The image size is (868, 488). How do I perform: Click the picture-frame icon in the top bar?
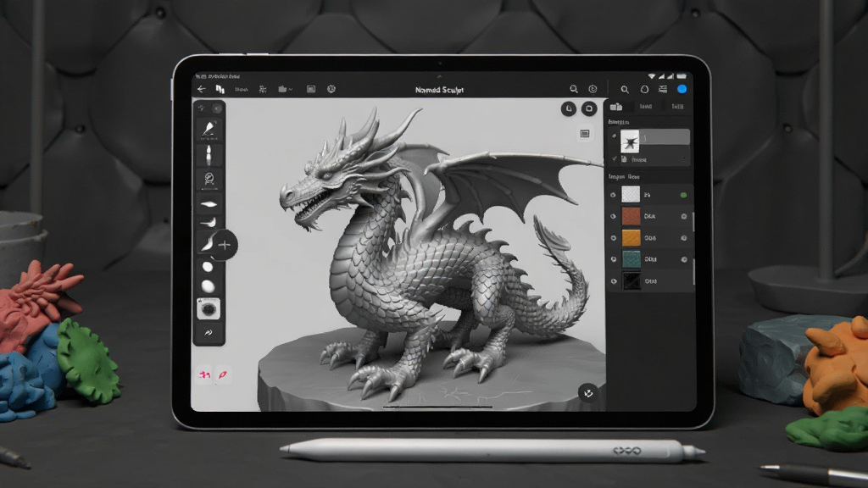pyautogui.click(x=311, y=89)
